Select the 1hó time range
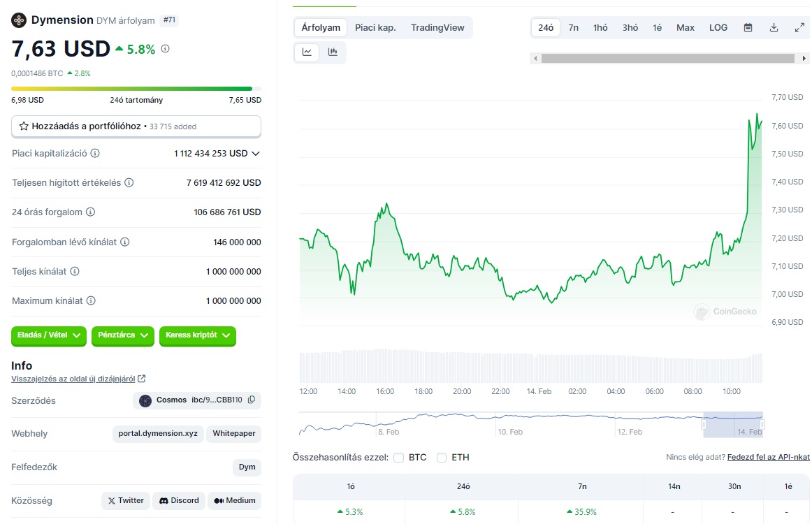The height and width of the screenshot is (524, 812). 600,27
